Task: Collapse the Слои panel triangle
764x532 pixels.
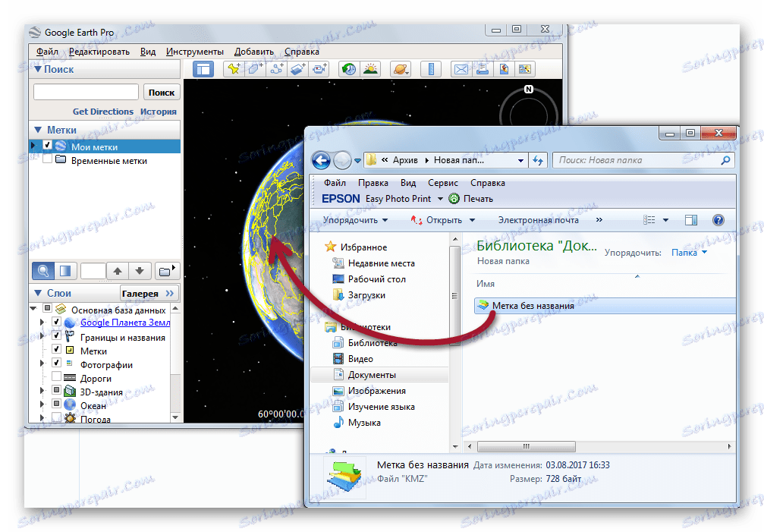Action: (38, 293)
